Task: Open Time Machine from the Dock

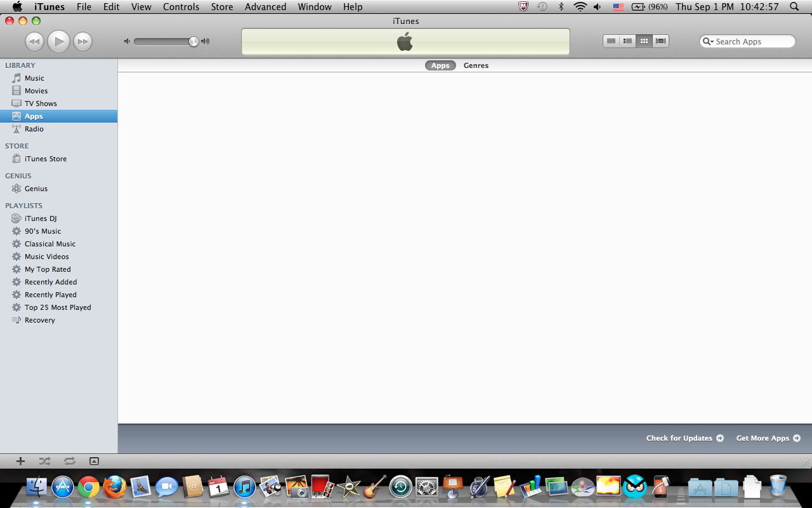Action: [401, 487]
